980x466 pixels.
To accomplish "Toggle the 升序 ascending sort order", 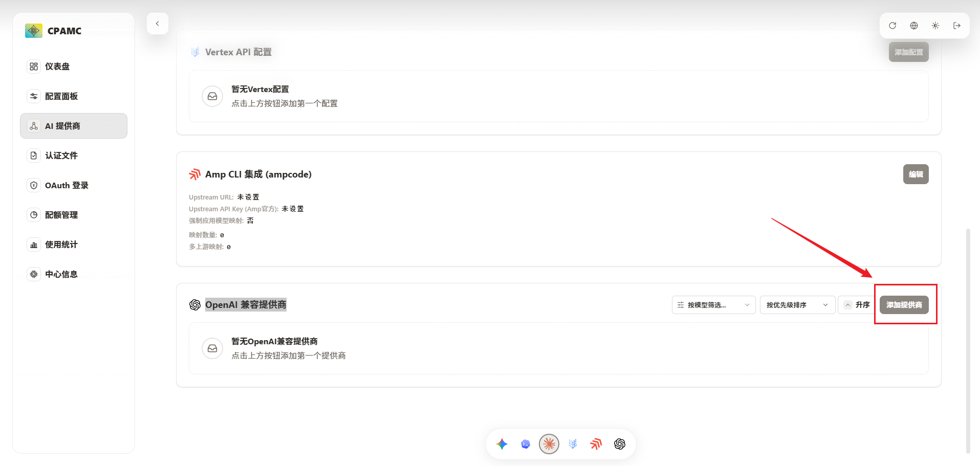I will point(857,305).
